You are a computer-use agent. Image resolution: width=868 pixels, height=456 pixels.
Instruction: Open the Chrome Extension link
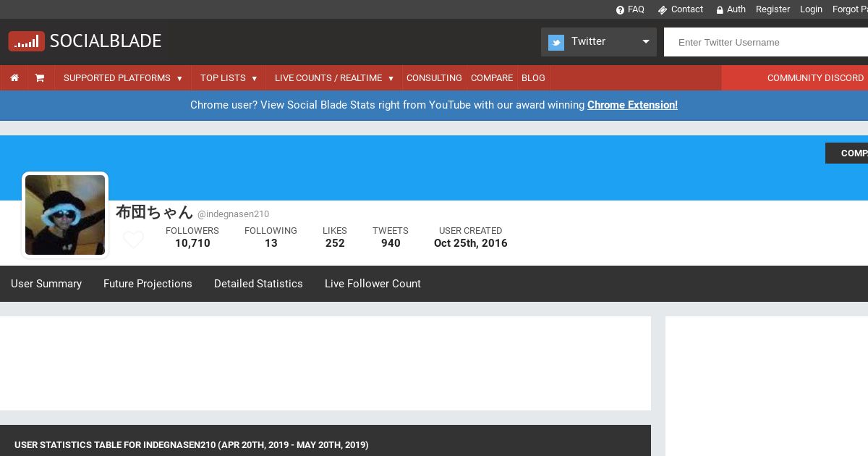point(632,105)
